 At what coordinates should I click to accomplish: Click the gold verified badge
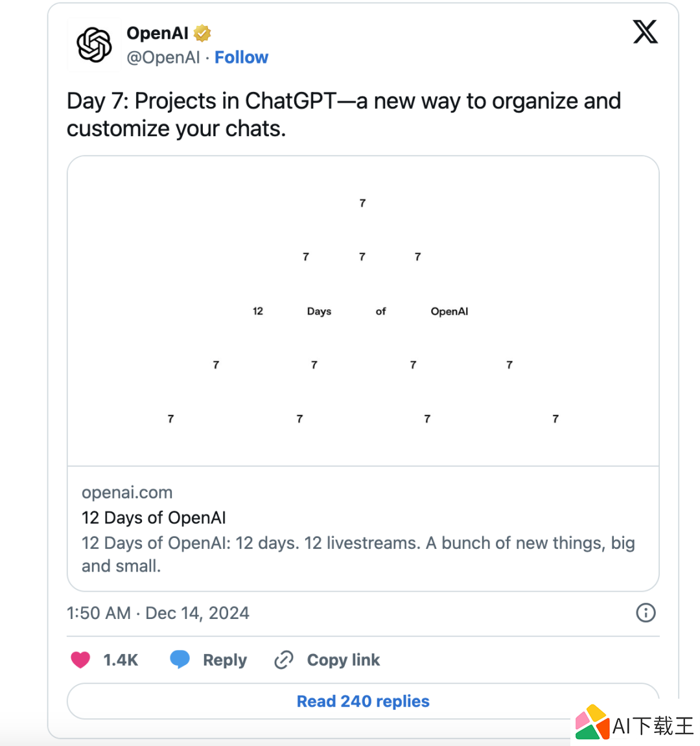[202, 33]
